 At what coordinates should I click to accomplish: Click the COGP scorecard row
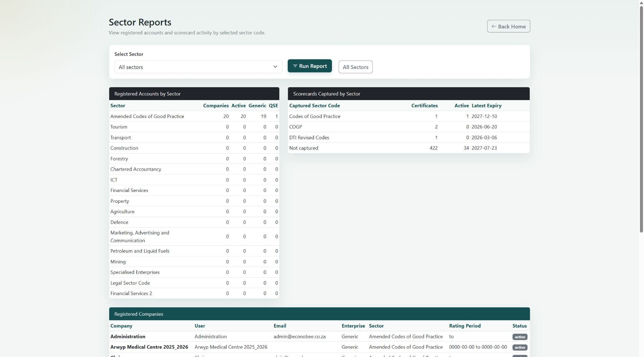pyautogui.click(x=409, y=127)
